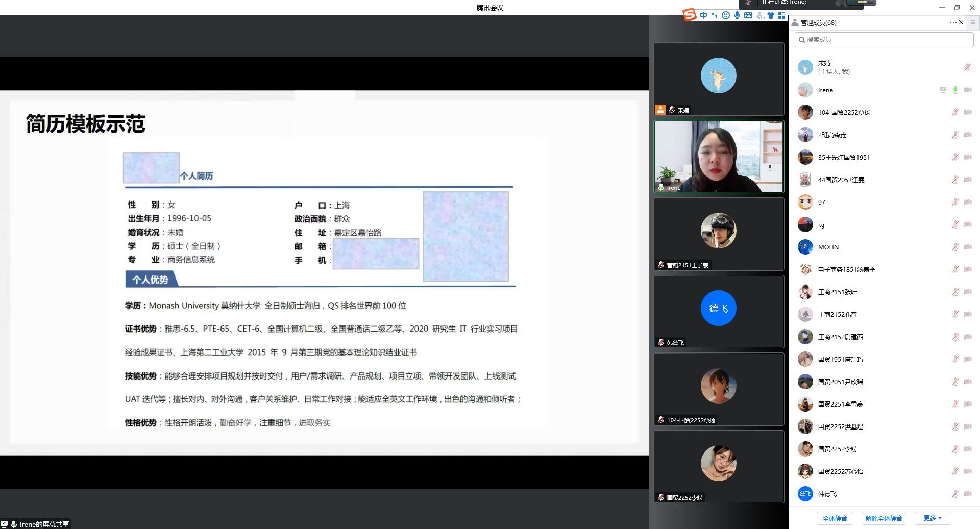Toggle 宋婧 host microphone mute icon
Image resolution: width=980 pixels, height=529 pixels.
[967, 67]
